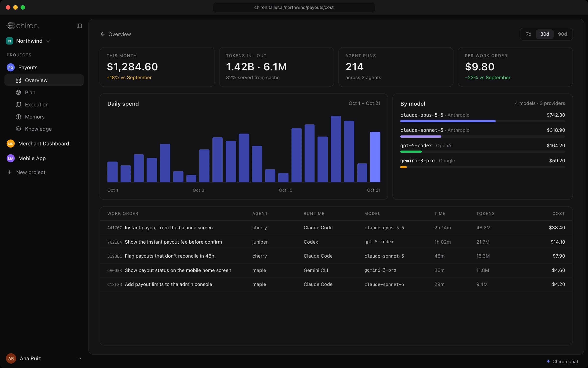Click the Overview grid icon in the sidebar

click(x=18, y=80)
